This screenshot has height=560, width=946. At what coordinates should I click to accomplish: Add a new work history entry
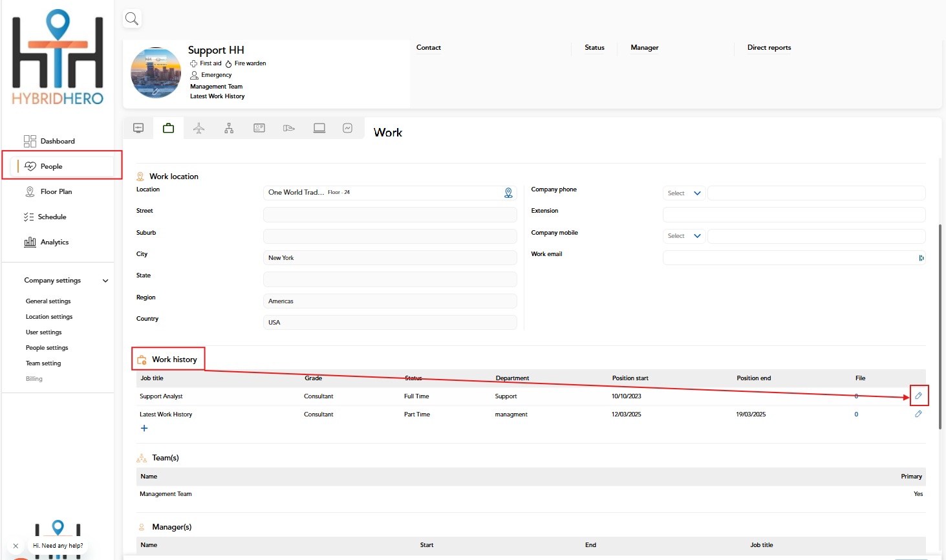point(144,428)
